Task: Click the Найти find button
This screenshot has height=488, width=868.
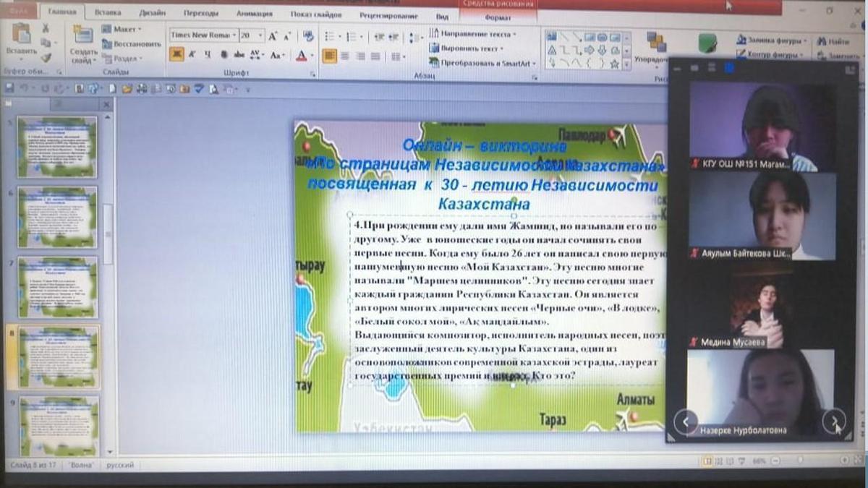Action: tap(833, 41)
